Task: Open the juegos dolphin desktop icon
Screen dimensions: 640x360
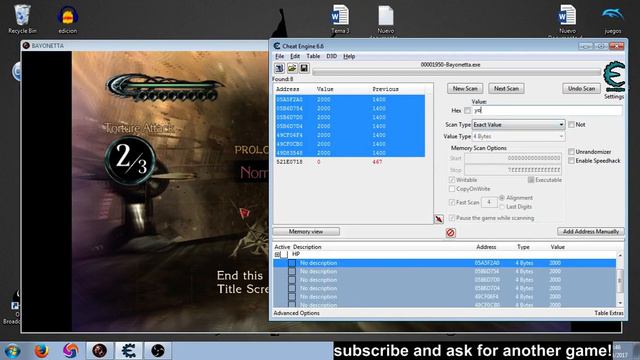Action: pos(613,19)
